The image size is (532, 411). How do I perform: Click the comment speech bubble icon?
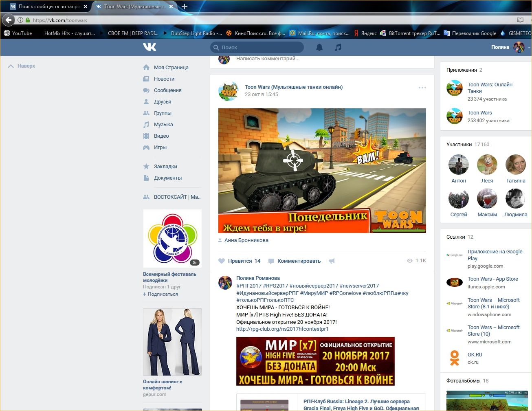pos(271,261)
